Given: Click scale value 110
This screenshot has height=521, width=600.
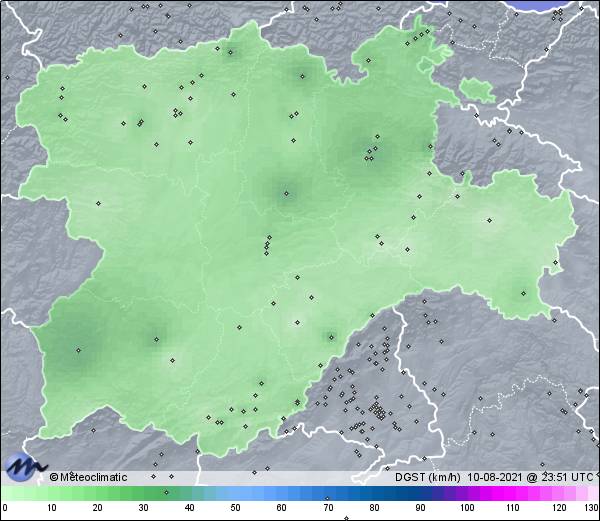Looking at the screenshot, I should coord(513,508).
